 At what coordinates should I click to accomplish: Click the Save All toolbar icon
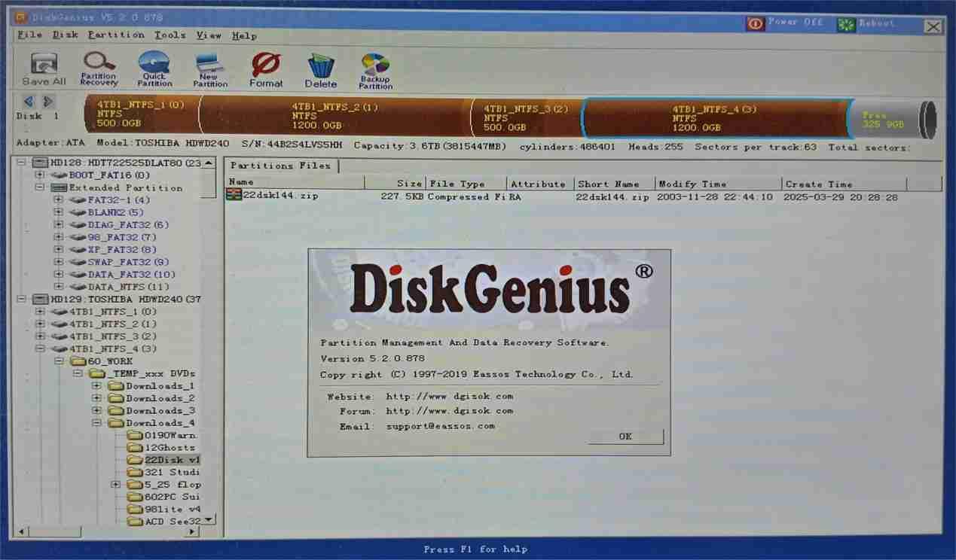click(44, 69)
